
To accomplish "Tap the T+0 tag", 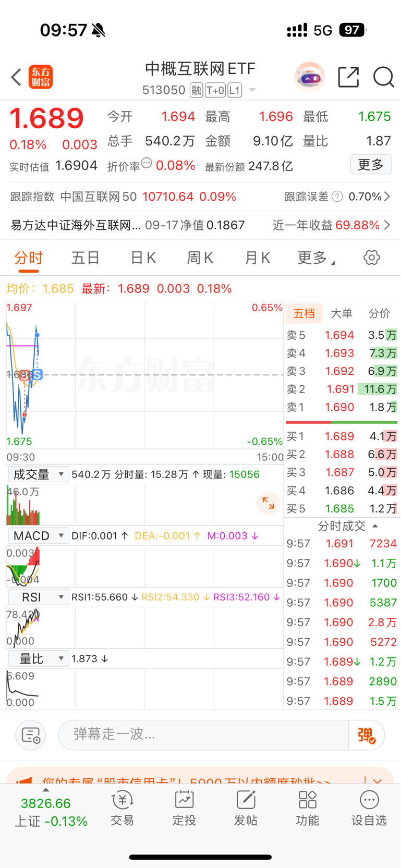I will click(215, 90).
